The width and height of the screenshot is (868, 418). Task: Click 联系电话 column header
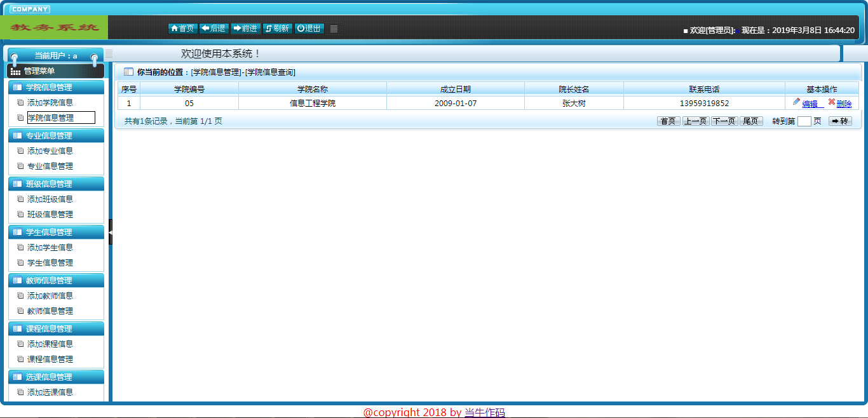(704, 89)
